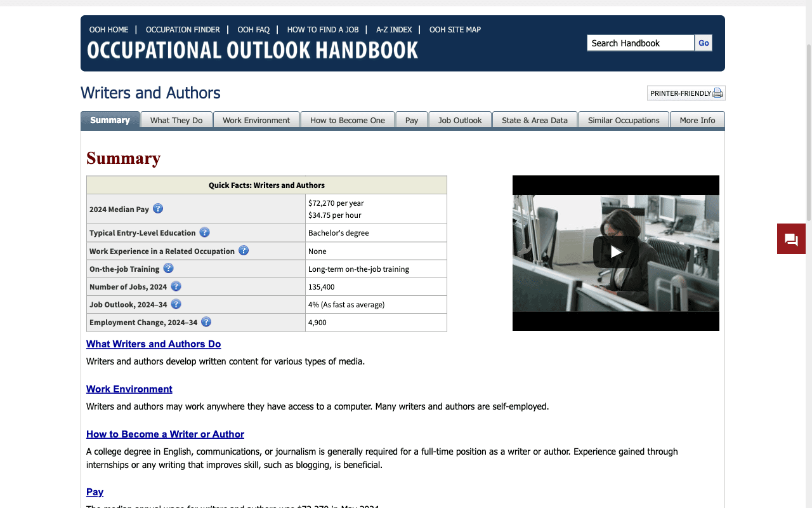The height and width of the screenshot is (508, 812).
Task: Open help icon for Job Outlook, 2024–34
Action: point(176,304)
